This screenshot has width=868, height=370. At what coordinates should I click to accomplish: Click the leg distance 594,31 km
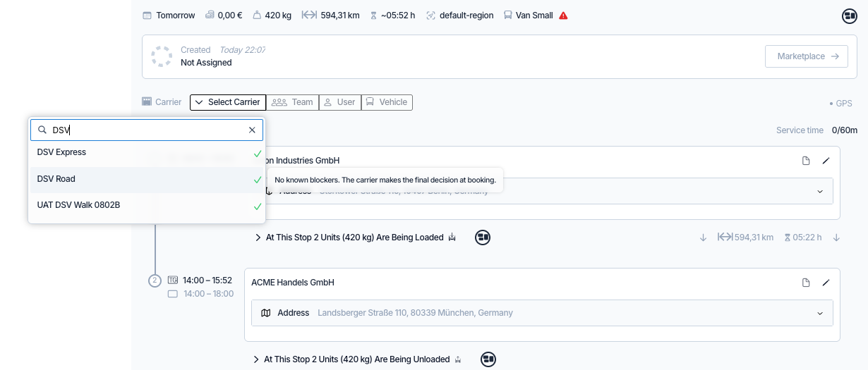tap(746, 238)
